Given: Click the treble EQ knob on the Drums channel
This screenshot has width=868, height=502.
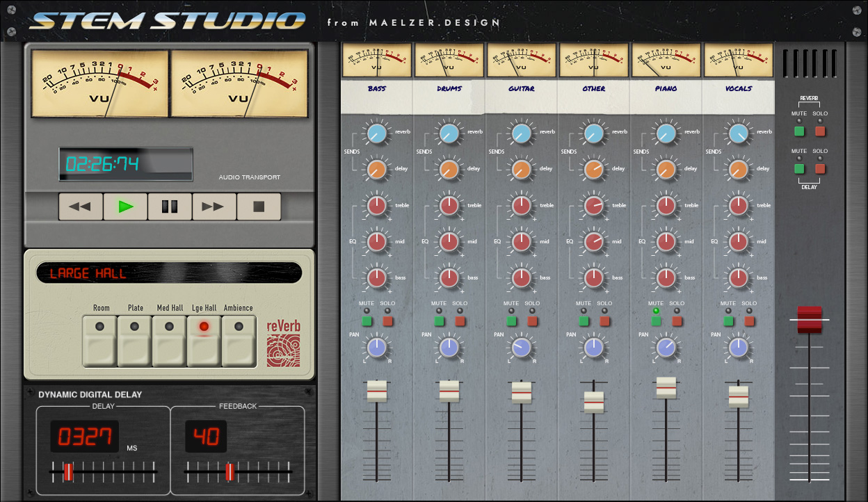Looking at the screenshot, I should click(x=449, y=205).
